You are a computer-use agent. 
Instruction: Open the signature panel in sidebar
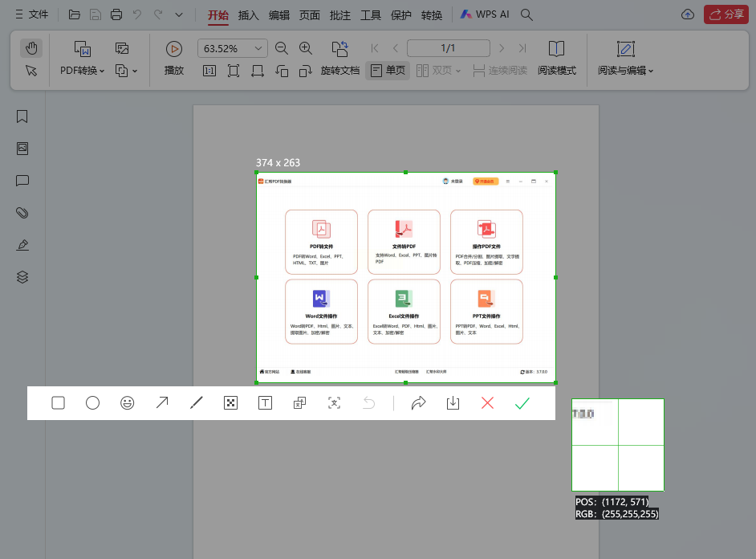tap(22, 245)
